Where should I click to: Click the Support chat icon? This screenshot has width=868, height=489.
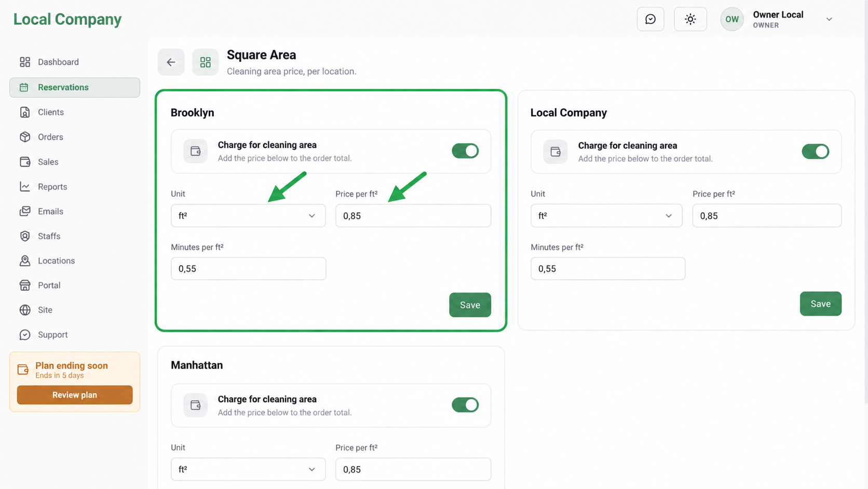pos(25,335)
